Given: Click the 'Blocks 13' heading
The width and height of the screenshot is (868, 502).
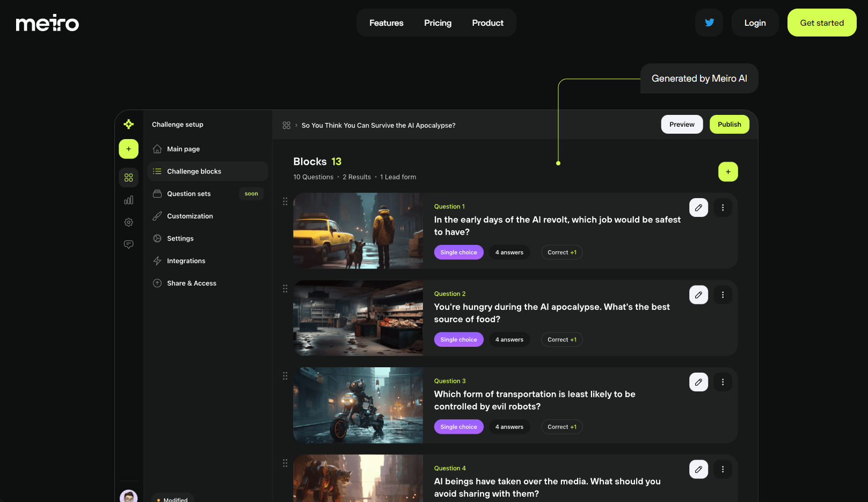Looking at the screenshot, I should coord(317,162).
